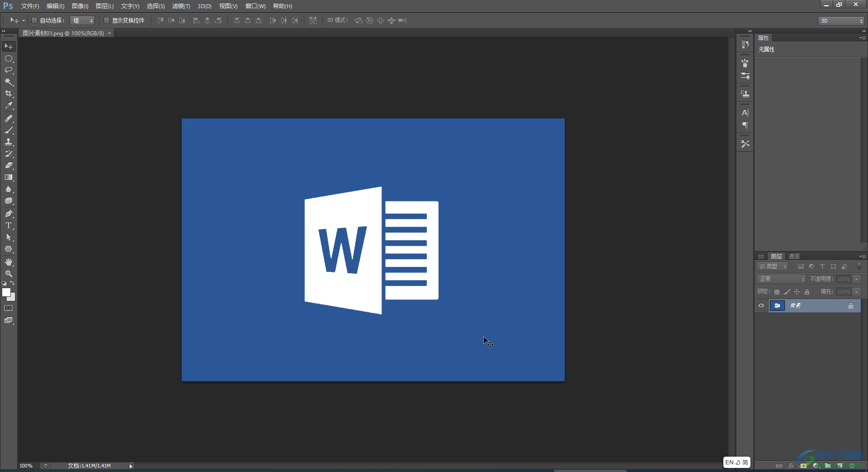Select the Pen tool
The width and height of the screenshot is (868, 472).
coord(9,214)
